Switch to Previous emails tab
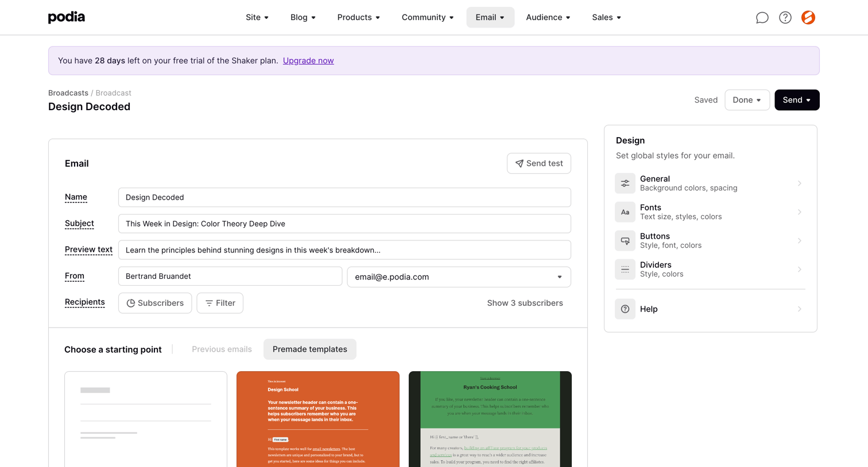 pos(222,349)
